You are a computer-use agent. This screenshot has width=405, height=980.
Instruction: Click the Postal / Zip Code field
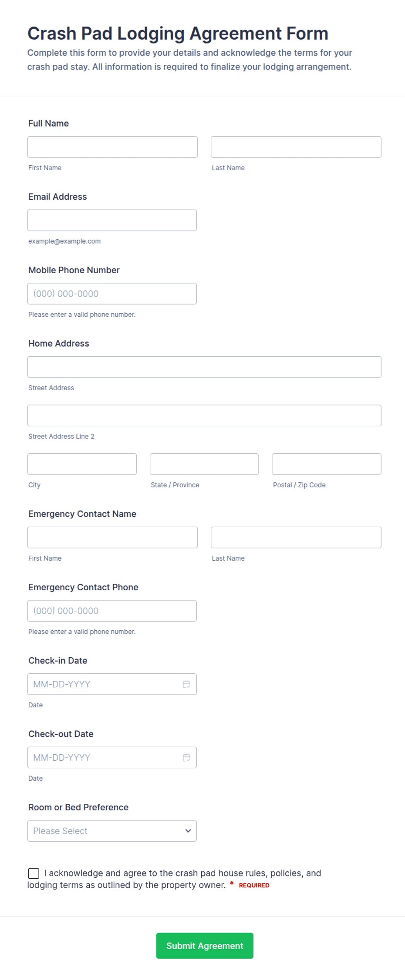tap(327, 464)
